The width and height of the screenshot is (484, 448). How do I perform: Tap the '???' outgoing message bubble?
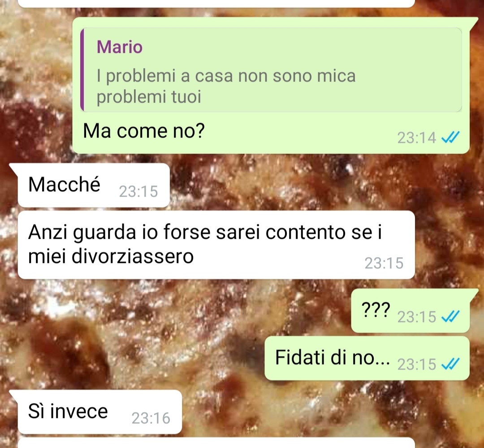[x=410, y=311]
